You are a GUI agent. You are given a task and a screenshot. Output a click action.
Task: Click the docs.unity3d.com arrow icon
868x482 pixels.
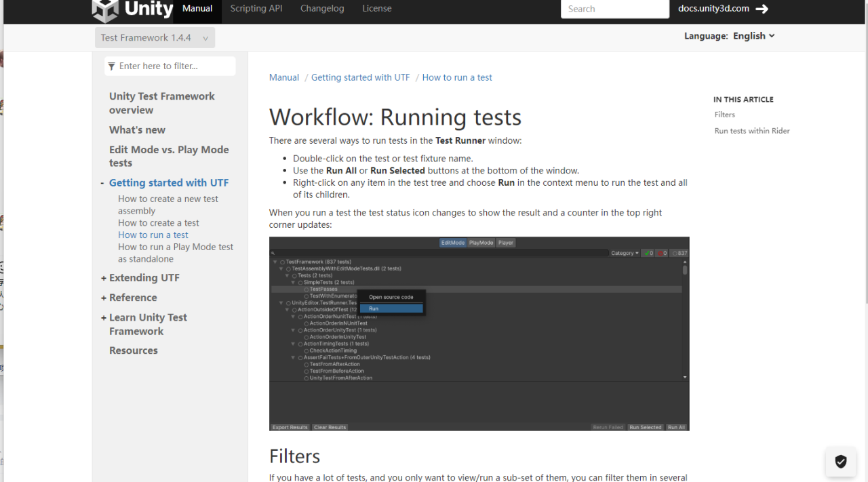coord(762,9)
